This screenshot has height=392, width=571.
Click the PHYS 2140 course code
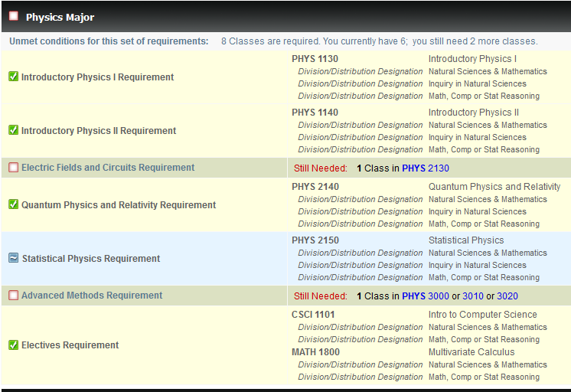point(315,187)
